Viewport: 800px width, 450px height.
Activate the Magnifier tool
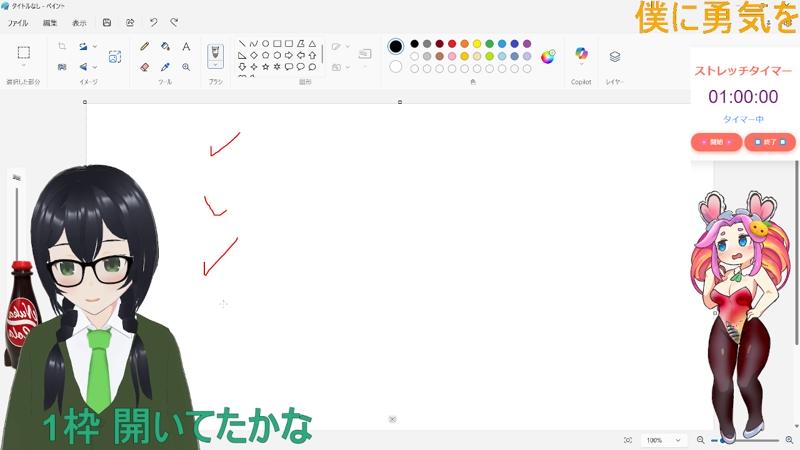tap(186, 67)
